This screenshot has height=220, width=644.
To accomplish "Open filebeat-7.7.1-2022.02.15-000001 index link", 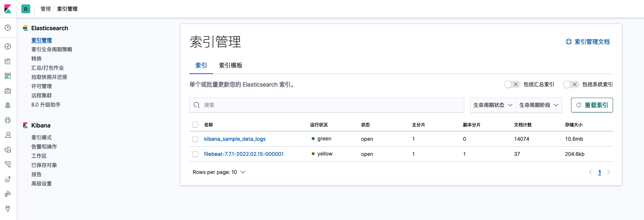I will (x=244, y=154).
